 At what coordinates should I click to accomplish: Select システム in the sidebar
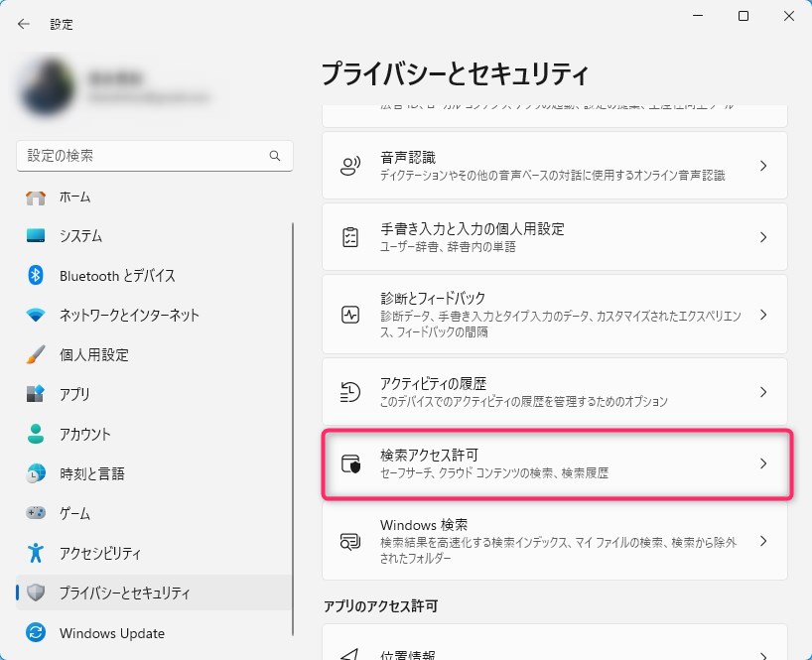tap(80, 236)
